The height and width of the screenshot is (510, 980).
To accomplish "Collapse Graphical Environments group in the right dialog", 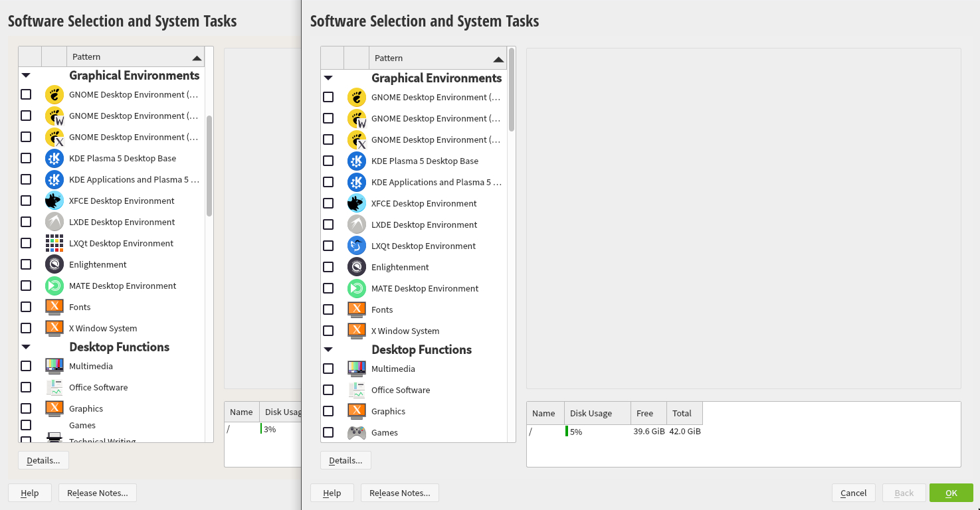I will 328,78.
